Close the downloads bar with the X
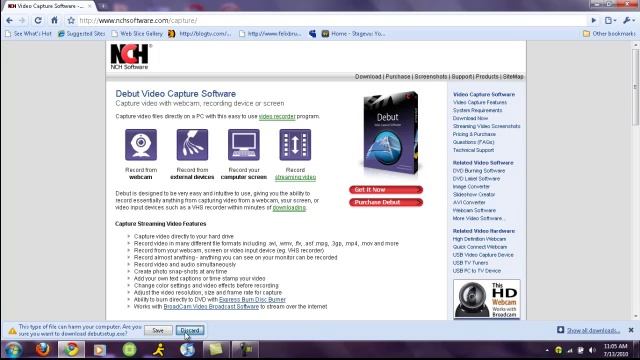This screenshot has width=640, height=360. (x=631, y=330)
